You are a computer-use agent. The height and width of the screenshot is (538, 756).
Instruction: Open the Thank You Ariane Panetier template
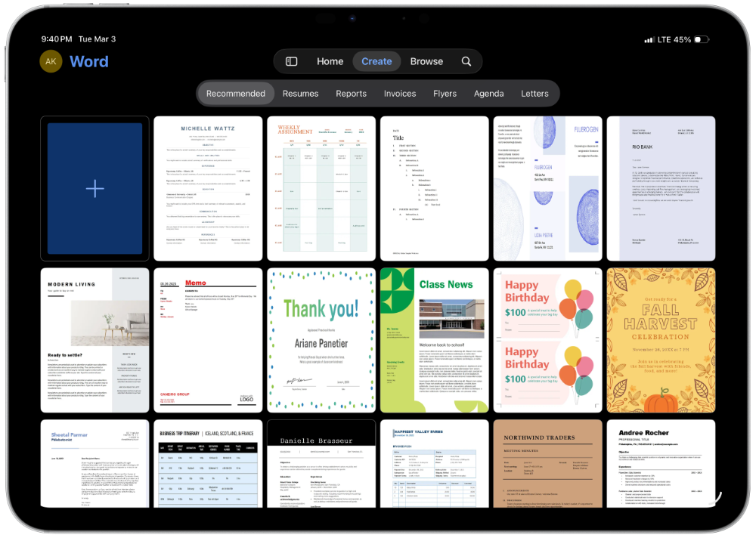[321, 339]
